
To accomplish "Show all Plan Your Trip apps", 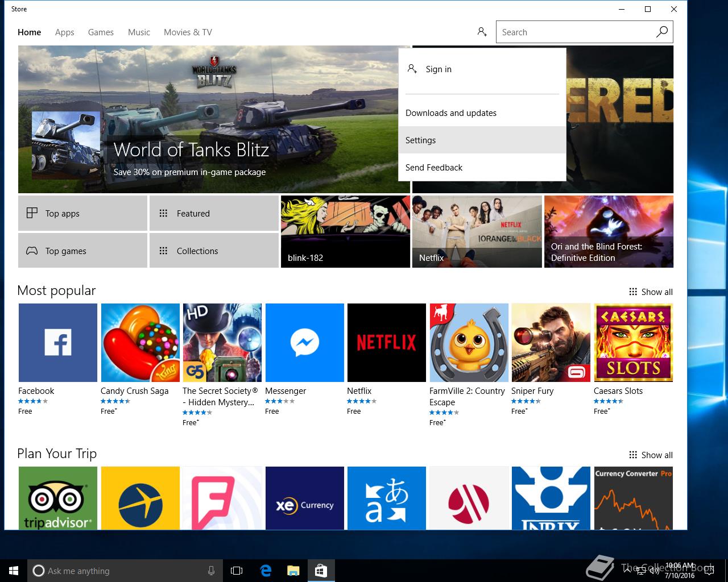I will (651, 455).
